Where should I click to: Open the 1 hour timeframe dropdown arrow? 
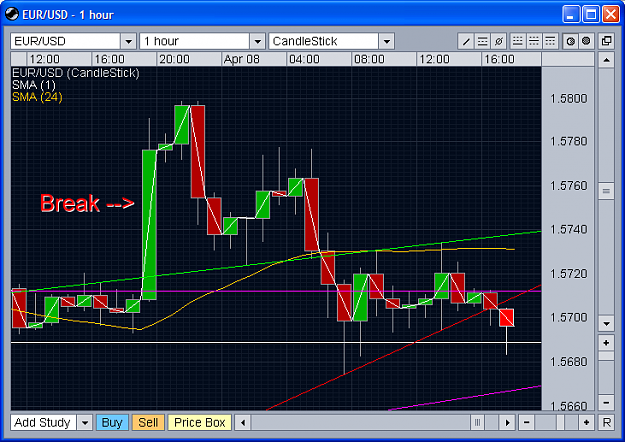point(257,41)
